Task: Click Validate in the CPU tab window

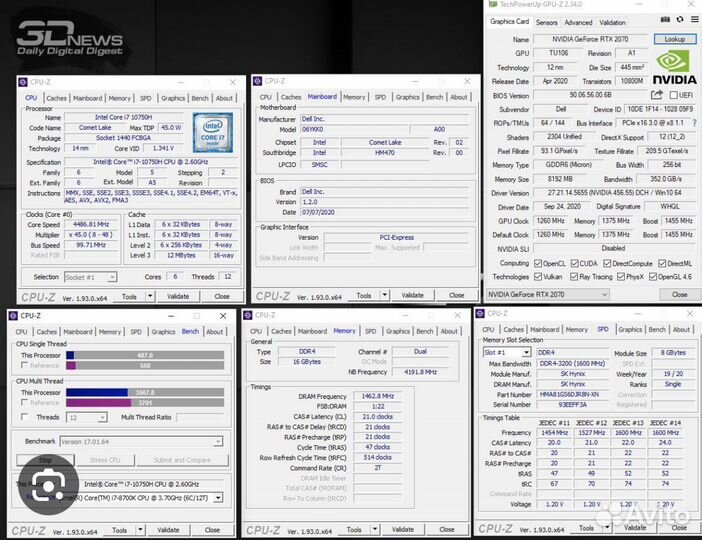Action: click(x=178, y=296)
